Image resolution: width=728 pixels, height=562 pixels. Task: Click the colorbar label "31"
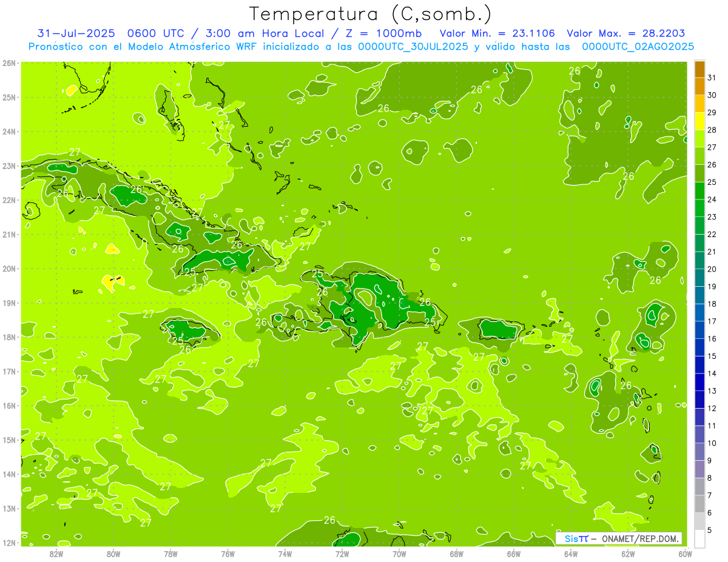[x=712, y=78]
